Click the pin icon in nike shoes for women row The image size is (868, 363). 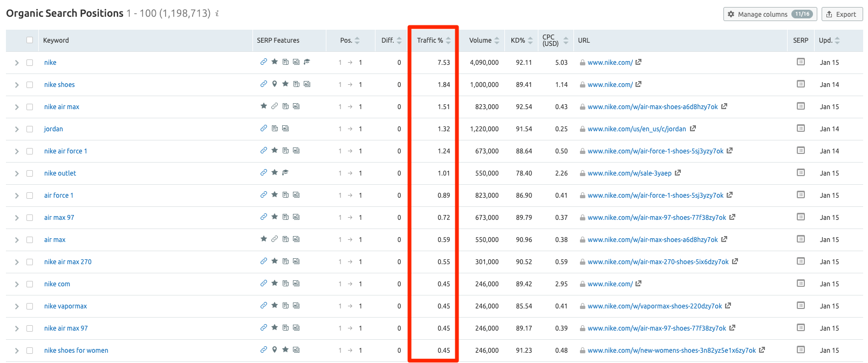275,349
